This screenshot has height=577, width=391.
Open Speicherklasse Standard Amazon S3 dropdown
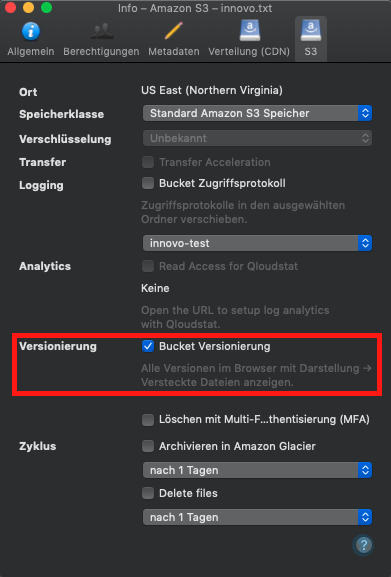pyautogui.click(x=257, y=113)
